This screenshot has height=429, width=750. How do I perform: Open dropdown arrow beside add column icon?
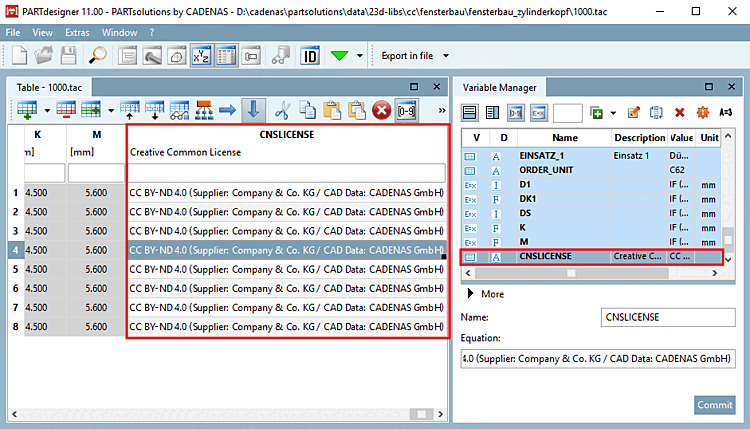[110, 110]
